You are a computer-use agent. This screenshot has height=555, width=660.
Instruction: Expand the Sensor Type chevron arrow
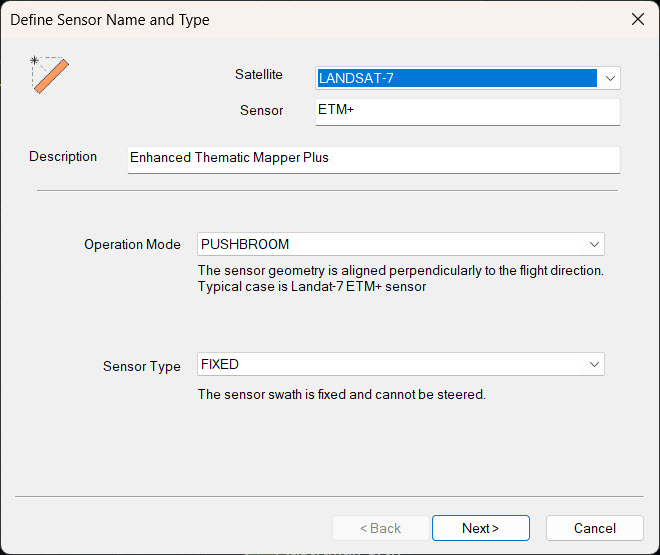point(594,365)
